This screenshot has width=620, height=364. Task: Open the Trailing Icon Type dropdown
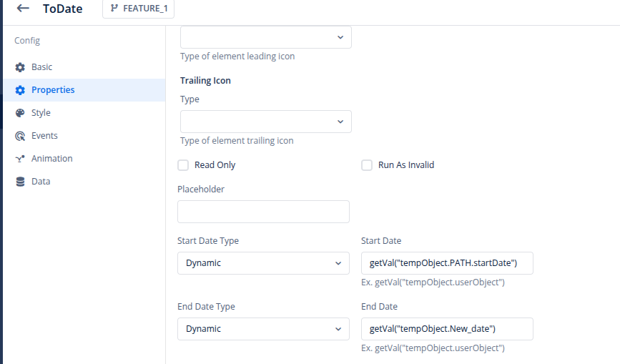266,122
